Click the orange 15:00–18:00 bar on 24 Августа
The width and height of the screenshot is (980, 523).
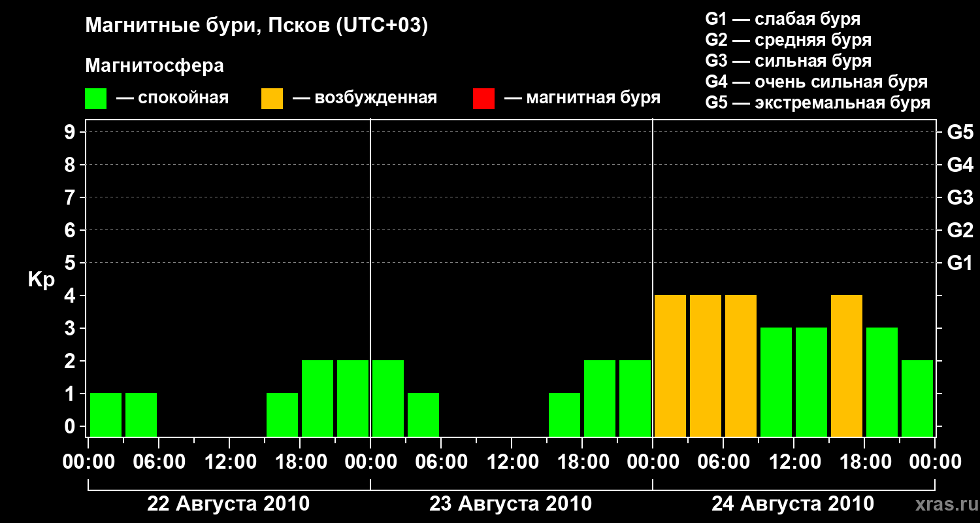(847, 365)
